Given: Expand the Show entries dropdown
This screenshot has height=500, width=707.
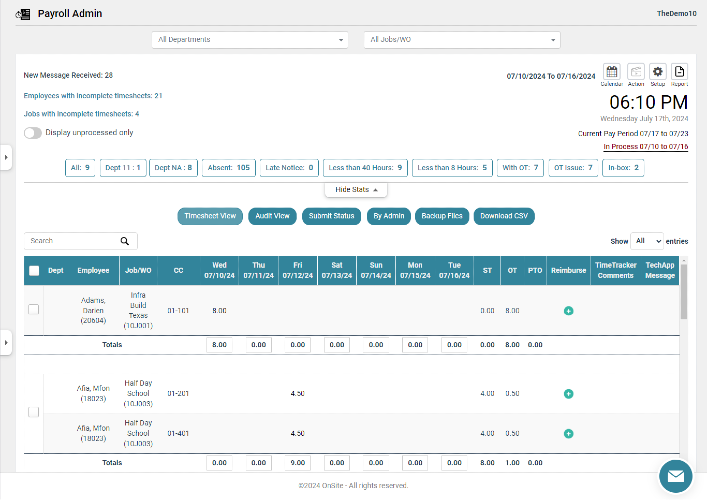Looking at the screenshot, I should pos(647,241).
